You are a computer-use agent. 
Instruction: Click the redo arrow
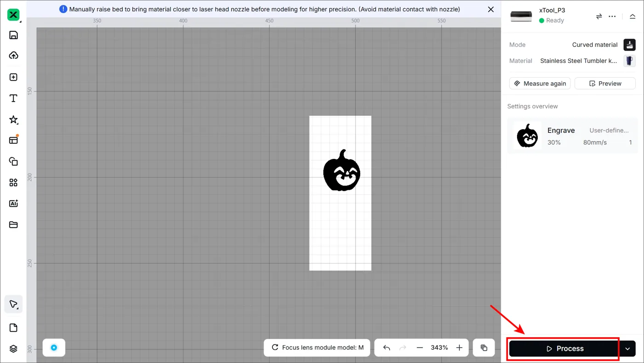(x=402, y=348)
